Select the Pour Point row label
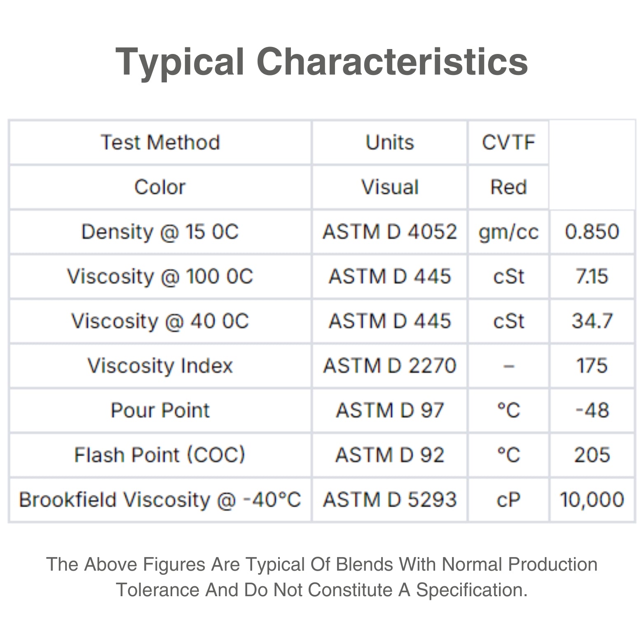Viewport: 644px width, 644px height. [160, 410]
